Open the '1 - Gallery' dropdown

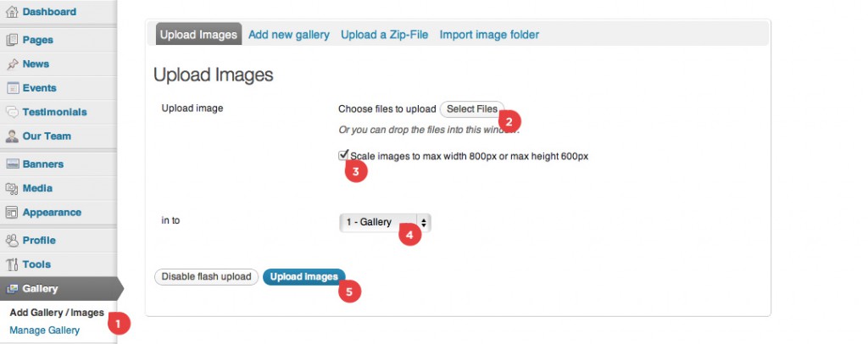[x=384, y=222]
